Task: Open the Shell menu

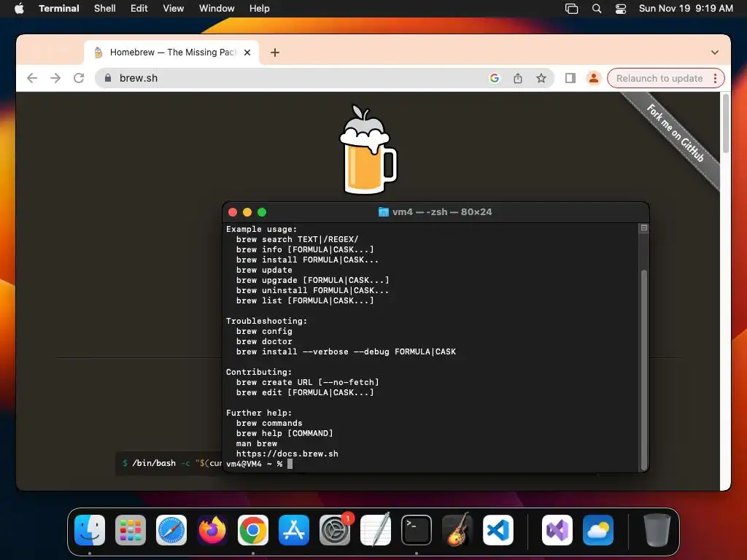Action: coord(104,8)
